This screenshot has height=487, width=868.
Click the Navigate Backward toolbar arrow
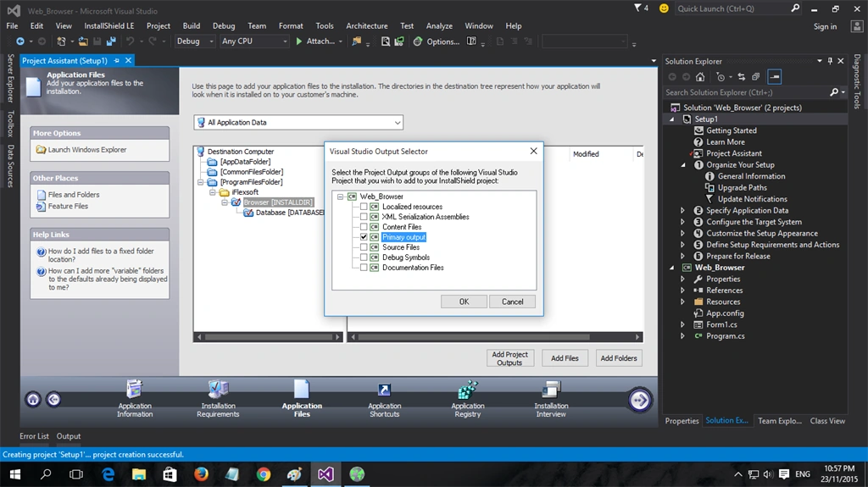(20, 41)
